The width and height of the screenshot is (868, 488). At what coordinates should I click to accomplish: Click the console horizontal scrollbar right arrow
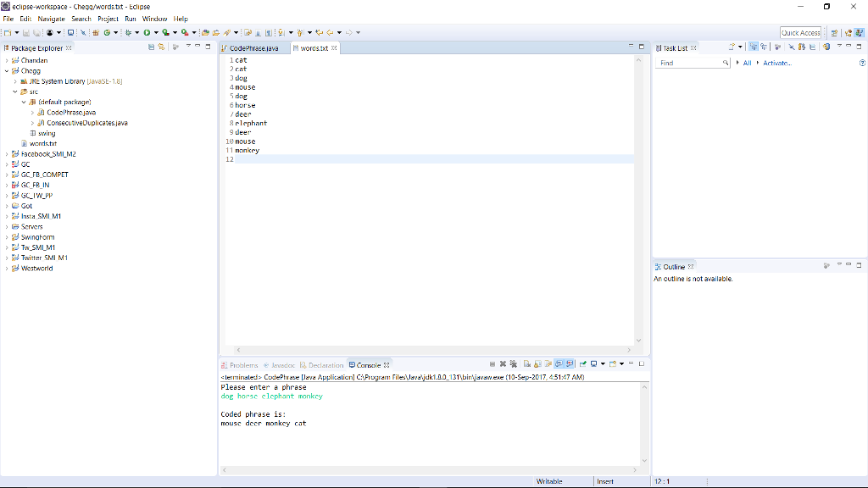pyautogui.click(x=635, y=469)
